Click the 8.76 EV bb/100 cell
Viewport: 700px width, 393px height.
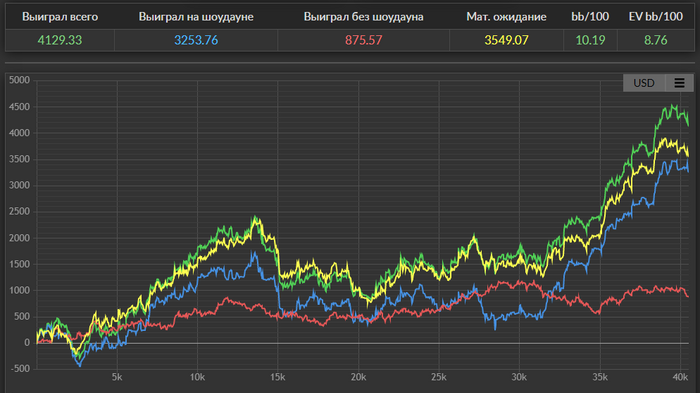pos(656,40)
